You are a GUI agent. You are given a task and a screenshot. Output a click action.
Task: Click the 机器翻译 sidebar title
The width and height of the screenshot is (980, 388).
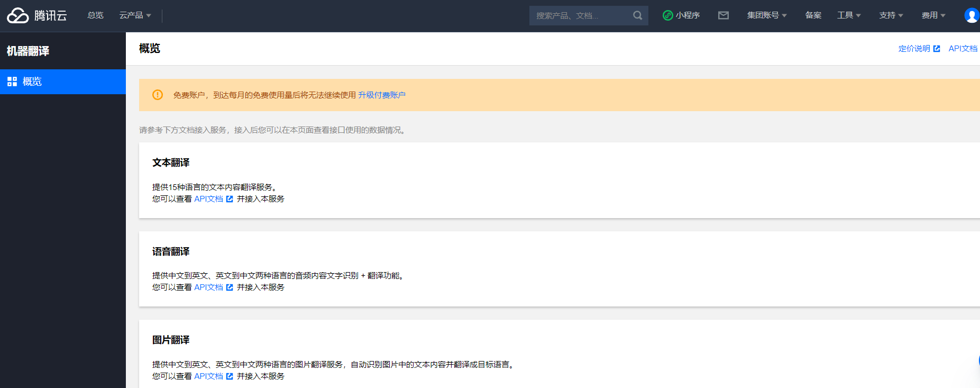pyautogui.click(x=28, y=51)
